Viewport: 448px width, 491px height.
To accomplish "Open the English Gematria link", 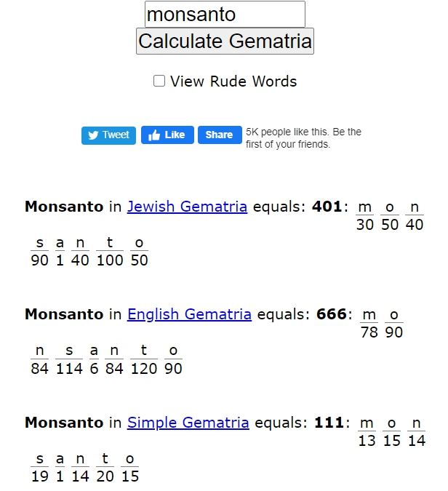I will (189, 314).
